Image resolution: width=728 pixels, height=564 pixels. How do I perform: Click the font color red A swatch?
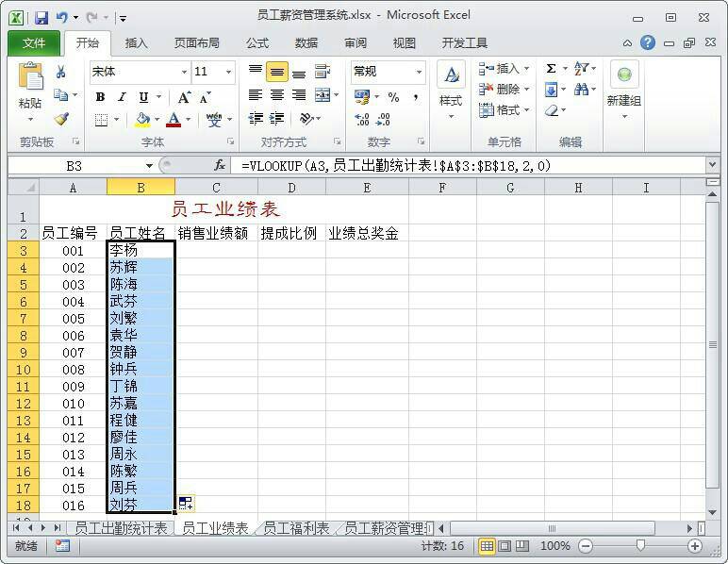173,120
